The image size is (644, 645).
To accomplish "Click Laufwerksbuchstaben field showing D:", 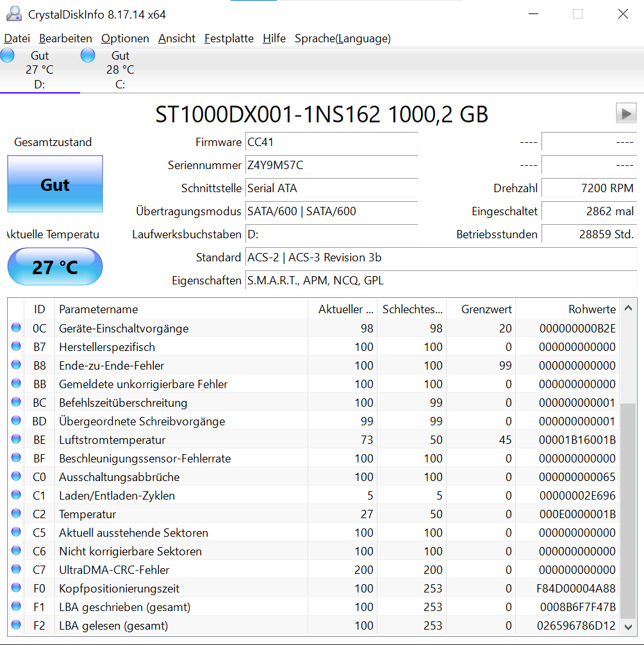I will [x=332, y=234].
